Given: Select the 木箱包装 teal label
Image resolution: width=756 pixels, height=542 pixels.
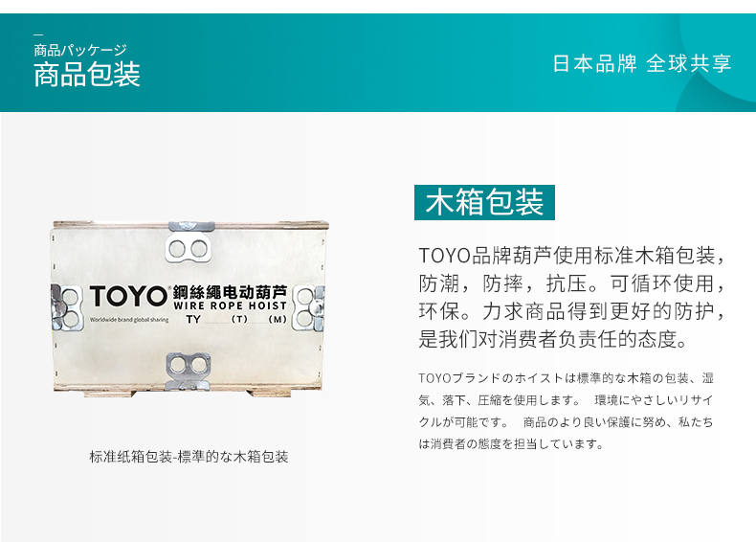Looking at the screenshot, I should pyautogui.click(x=484, y=202).
